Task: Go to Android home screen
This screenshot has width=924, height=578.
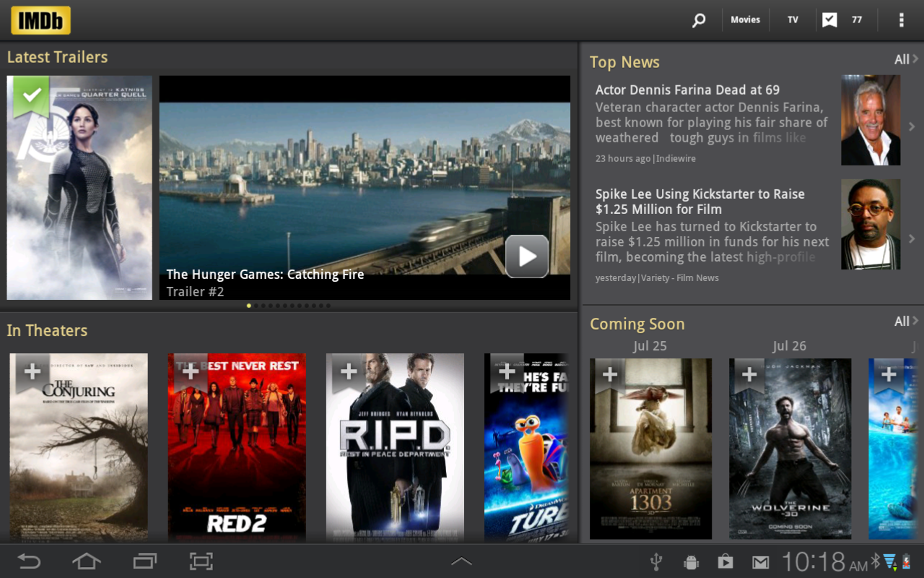Action: 86,561
